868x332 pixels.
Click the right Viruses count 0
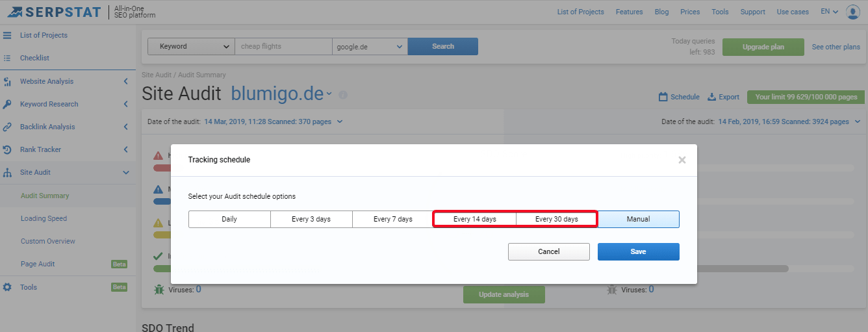click(x=651, y=289)
